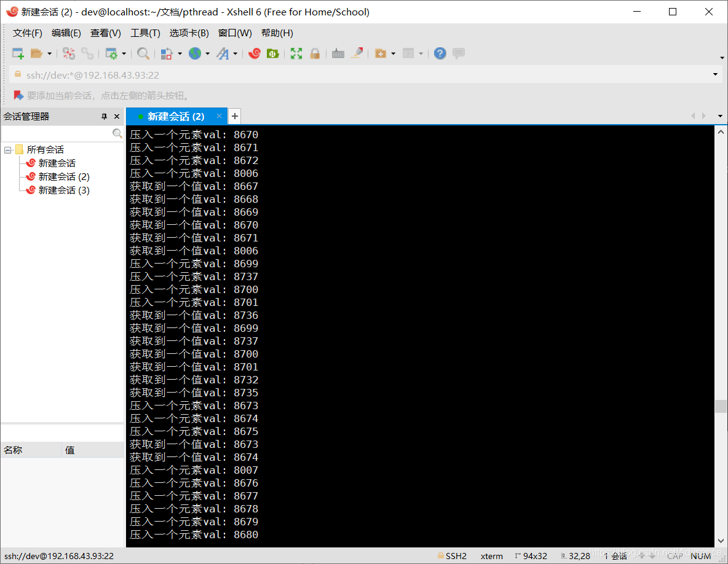Click the session manager search field

pos(57,133)
